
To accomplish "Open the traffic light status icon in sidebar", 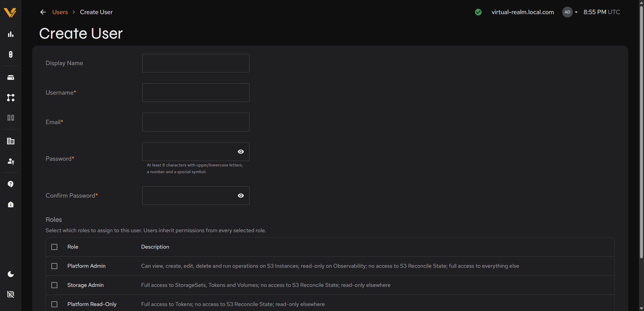I will click(x=11, y=54).
